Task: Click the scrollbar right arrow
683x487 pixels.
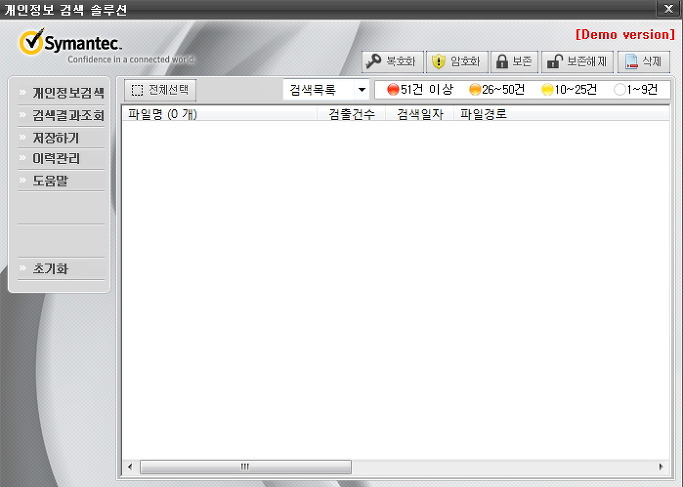Action: tap(661, 467)
